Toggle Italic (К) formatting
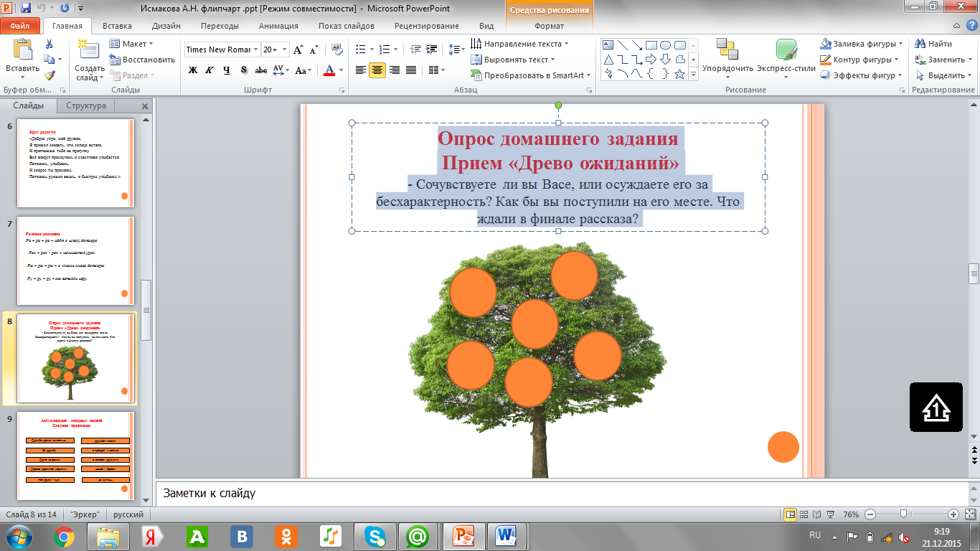This screenshot has width=980, height=551. [209, 70]
